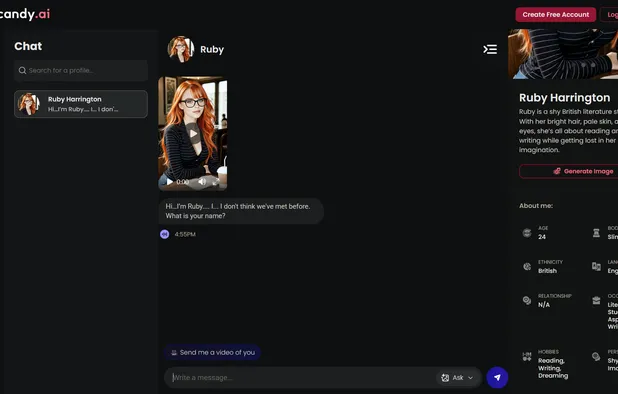Click Ruby Harrington profile banner image
The width and height of the screenshot is (618, 394).
563,54
